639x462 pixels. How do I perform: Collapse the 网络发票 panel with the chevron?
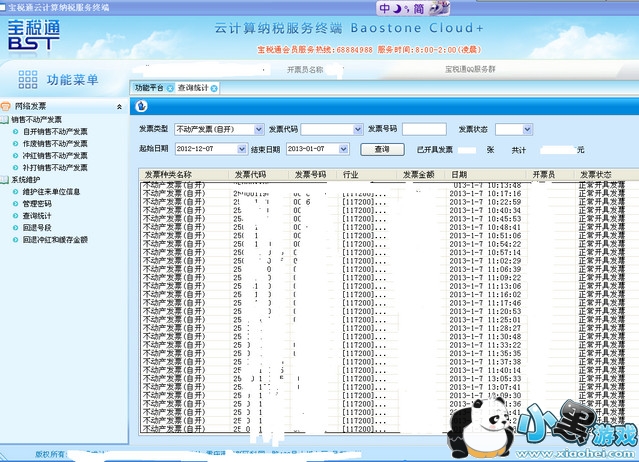tap(119, 107)
